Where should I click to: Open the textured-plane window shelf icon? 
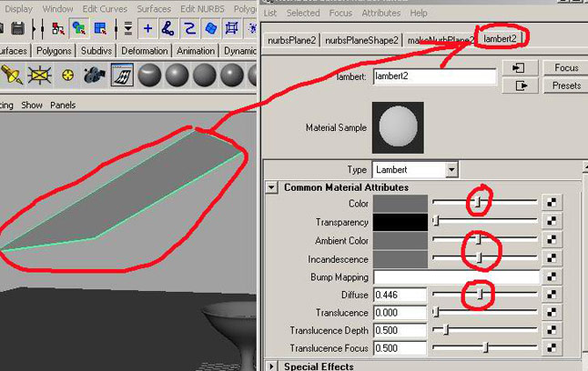[122, 75]
